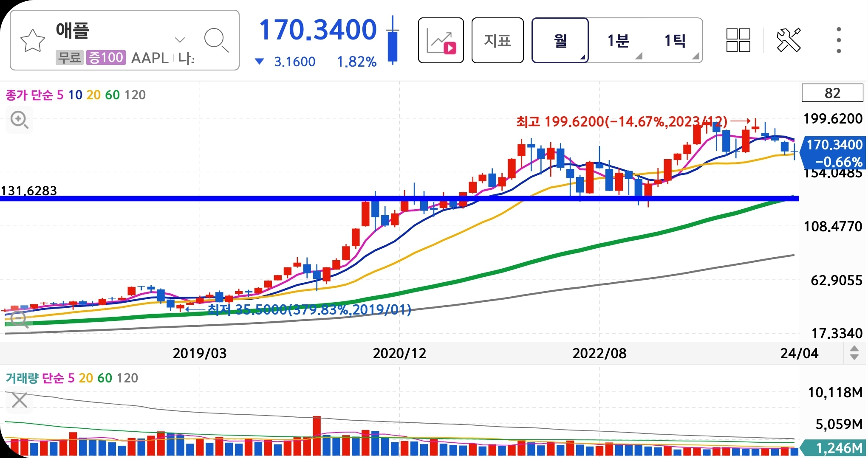Click the 17.3340 price axis label
This screenshot has height=458, width=868.
[x=837, y=333]
